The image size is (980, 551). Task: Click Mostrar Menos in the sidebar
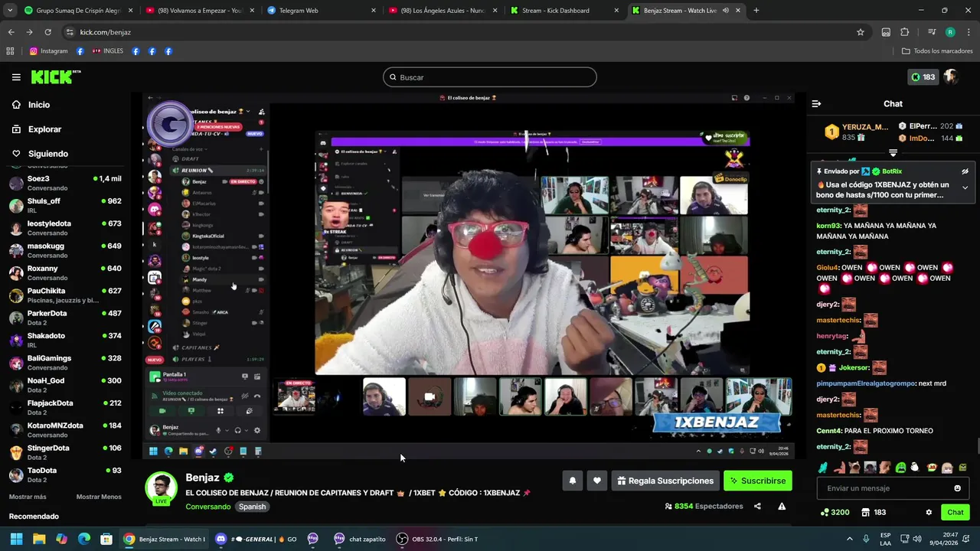(x=99, y=497)
